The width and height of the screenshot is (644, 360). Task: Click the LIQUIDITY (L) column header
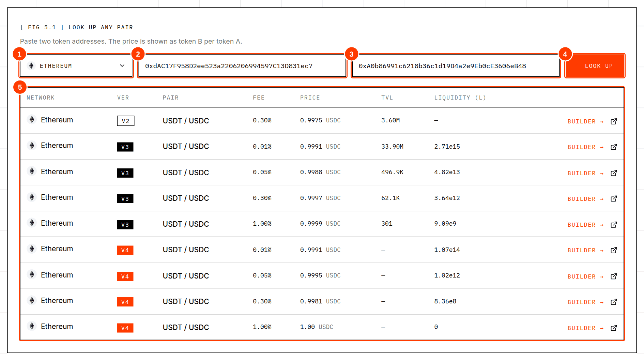[460, 97]
